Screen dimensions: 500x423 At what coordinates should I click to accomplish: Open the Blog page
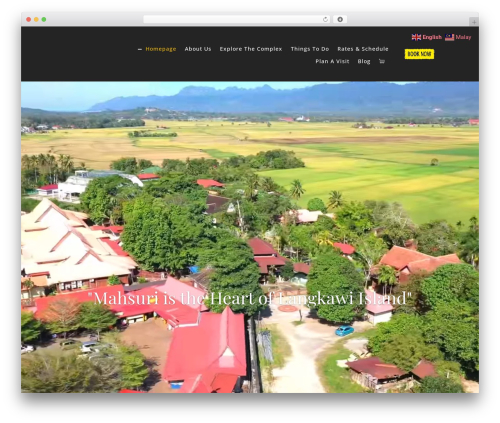click(364, 61)
